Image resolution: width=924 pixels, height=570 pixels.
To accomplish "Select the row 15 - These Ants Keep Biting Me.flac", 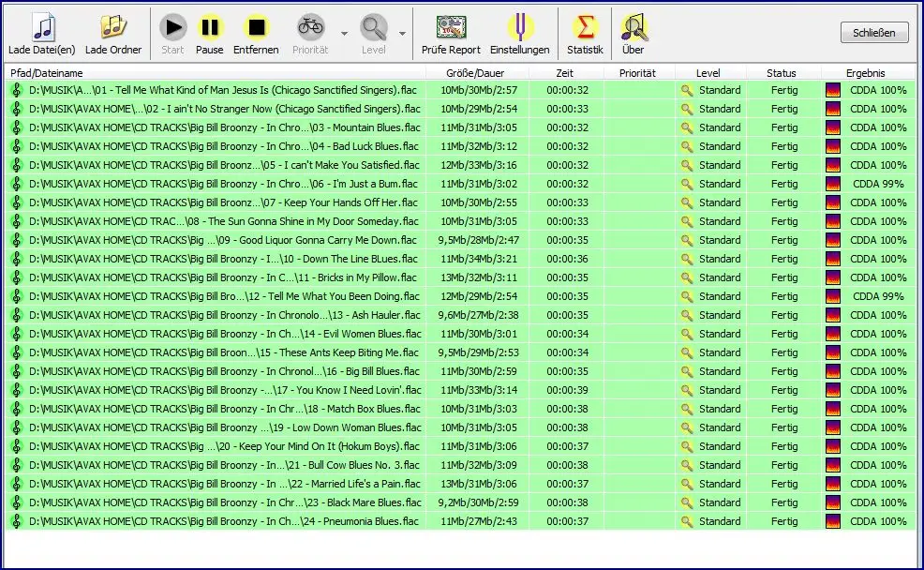I will [460, 353].
